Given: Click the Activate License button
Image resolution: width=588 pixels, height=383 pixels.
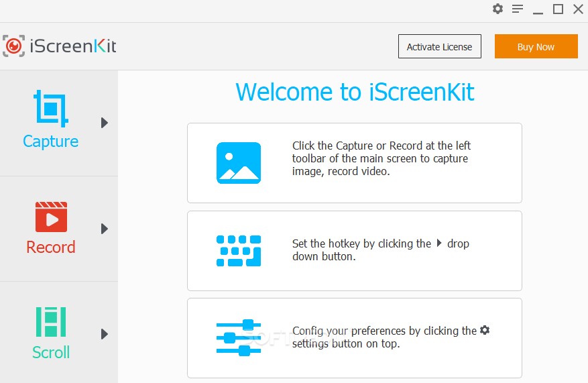Looking at the screenshot, I should [440, 46].
